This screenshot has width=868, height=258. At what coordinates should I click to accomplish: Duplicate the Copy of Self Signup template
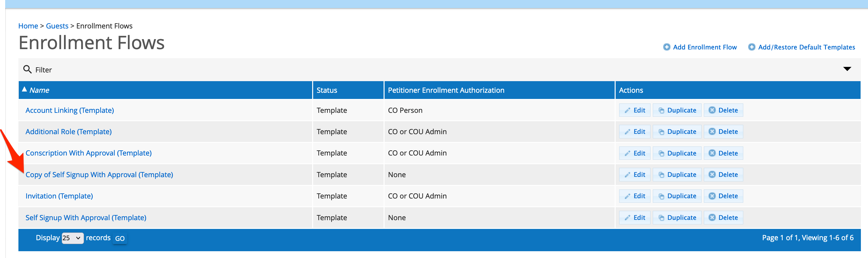pos(677,175)
